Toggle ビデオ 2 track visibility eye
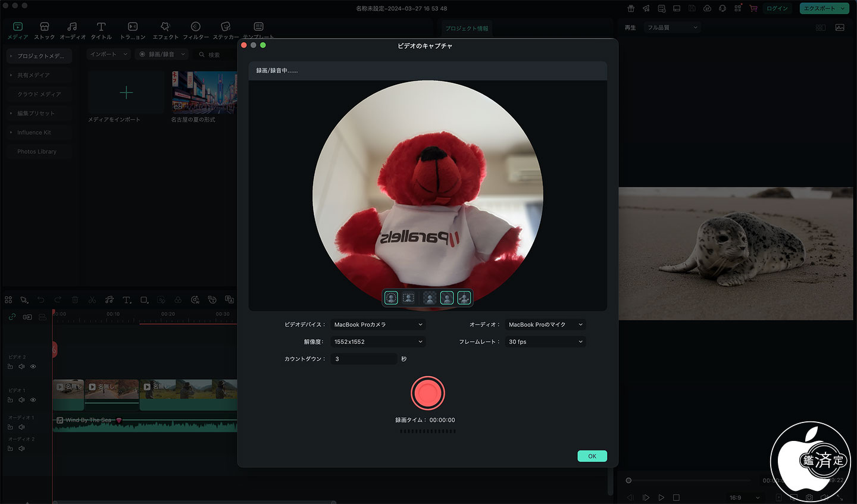 33,367
